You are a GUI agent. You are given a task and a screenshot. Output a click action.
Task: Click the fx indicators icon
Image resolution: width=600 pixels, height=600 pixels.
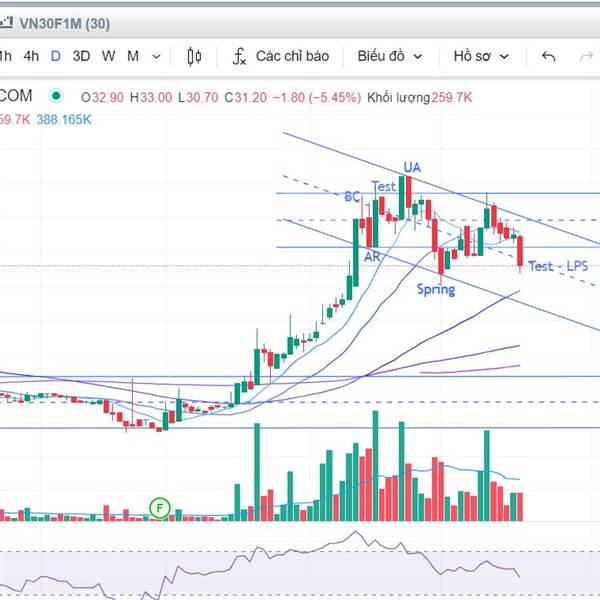tap(239, 57)
